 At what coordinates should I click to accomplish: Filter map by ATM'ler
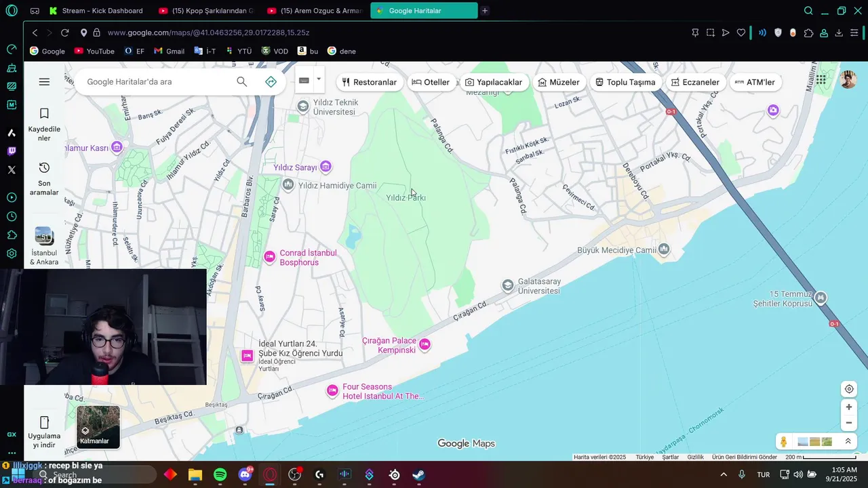pos(755,82)
